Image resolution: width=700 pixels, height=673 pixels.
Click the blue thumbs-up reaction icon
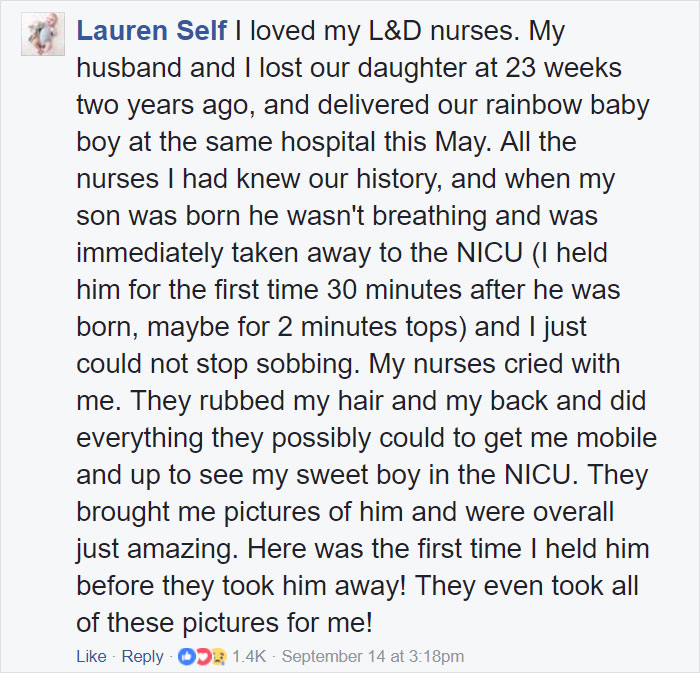(x=186, y=656)
